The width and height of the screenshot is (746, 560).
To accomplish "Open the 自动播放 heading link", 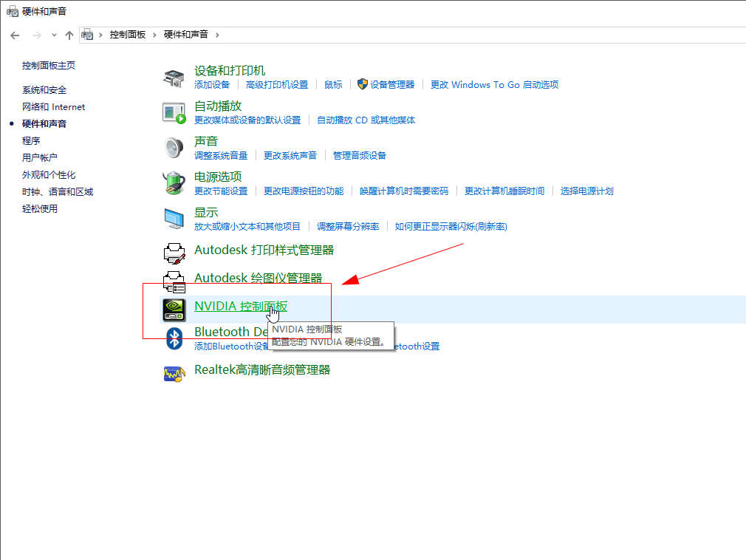I will (218, 106).
